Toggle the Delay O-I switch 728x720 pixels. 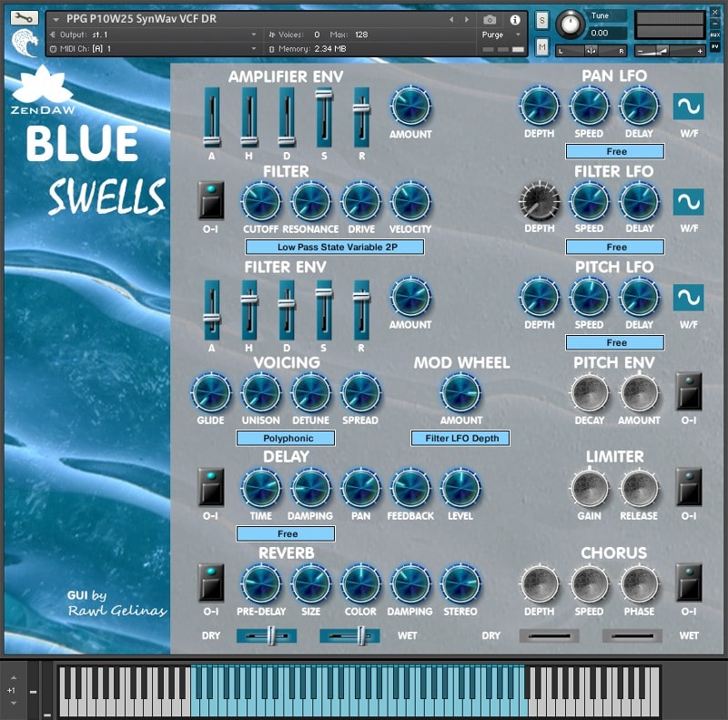[211, 487]
